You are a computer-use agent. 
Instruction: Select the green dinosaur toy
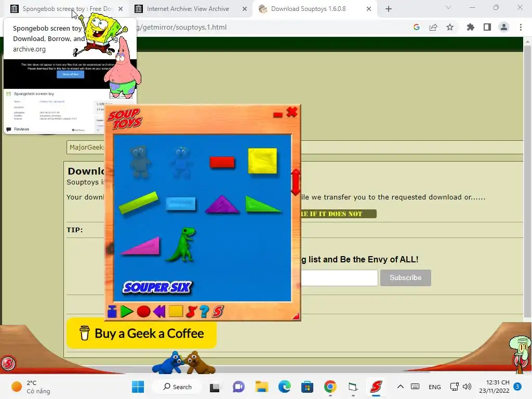181,245
